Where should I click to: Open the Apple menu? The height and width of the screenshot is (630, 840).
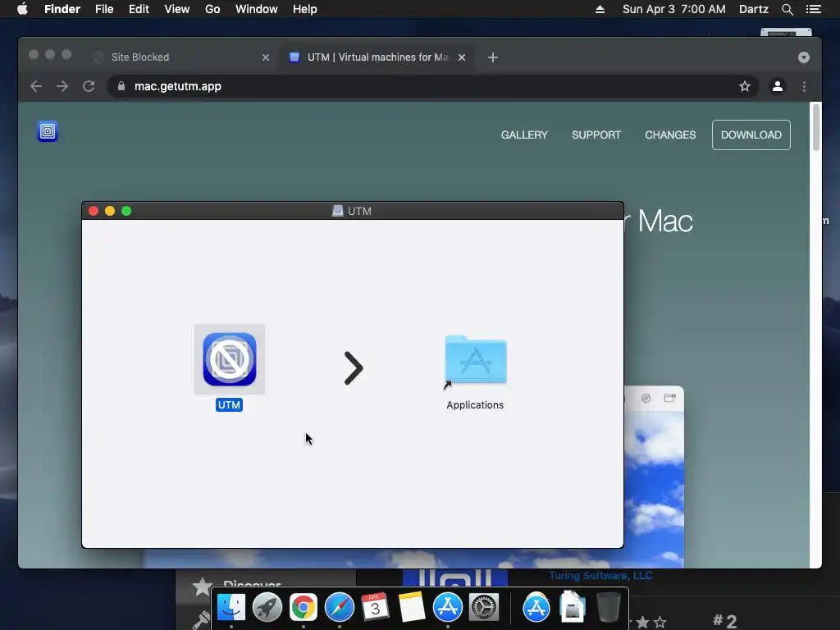(22, 9)
